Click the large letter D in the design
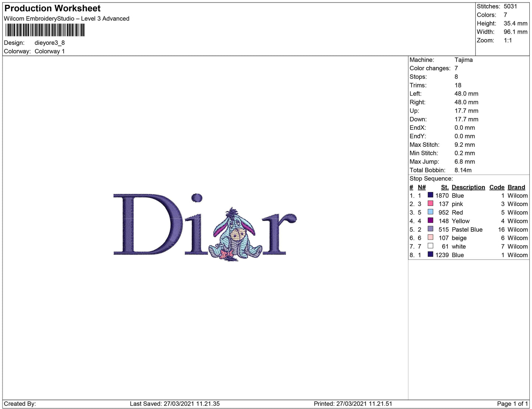This screenshot has height=409, width=532. (x=148, y=224)
